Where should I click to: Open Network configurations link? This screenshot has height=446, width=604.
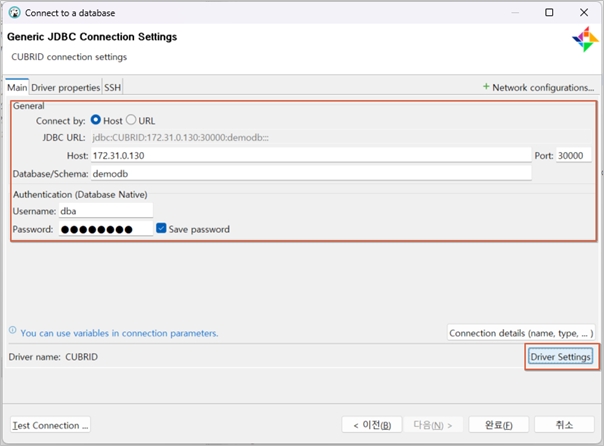tap(543, 88)
